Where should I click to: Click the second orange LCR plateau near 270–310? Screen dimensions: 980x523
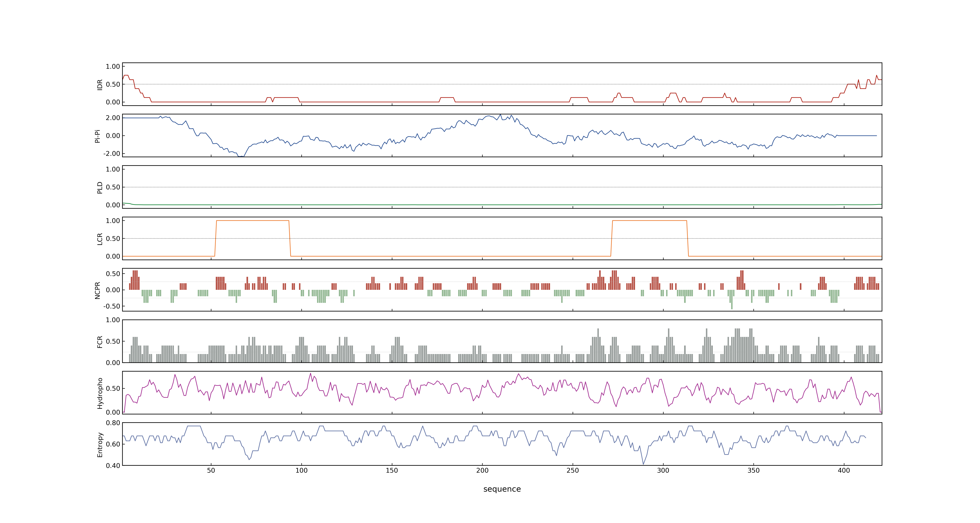pyautogui.click(x=649, y=221)
